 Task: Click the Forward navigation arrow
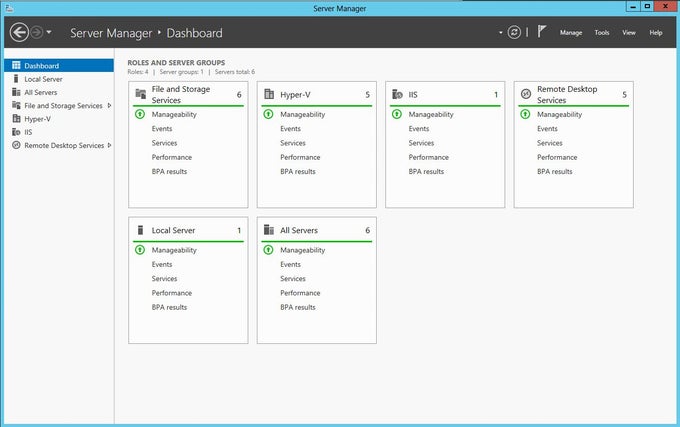(37, 33)
